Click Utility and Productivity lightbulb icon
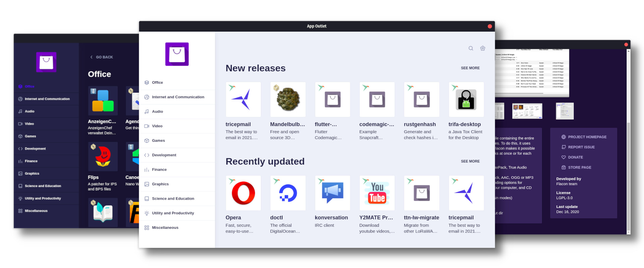This screenshot has width=644, height=268. 147,213
